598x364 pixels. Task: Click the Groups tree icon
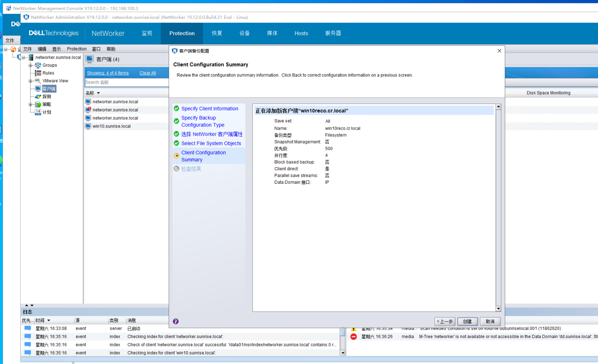click(38, 65)
